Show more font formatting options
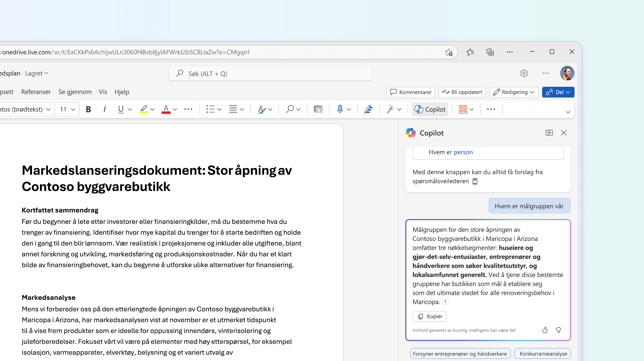Viewport: 644px width, 361px height. click(188, 109)
